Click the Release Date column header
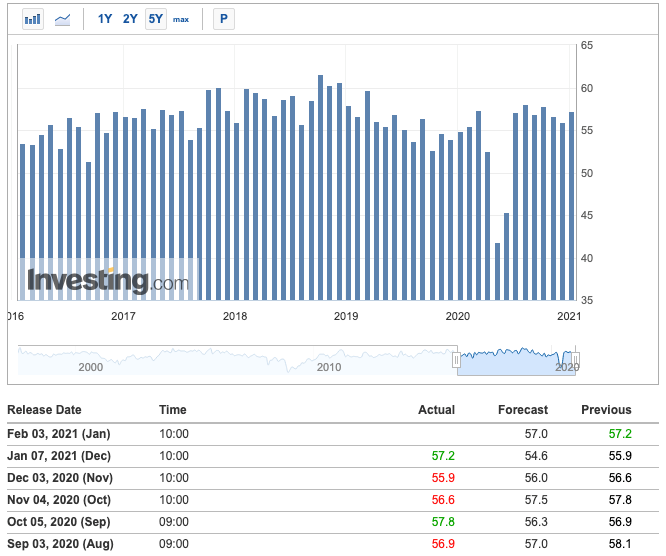Viewport: 666px width, 556px height. coord(44,410)
